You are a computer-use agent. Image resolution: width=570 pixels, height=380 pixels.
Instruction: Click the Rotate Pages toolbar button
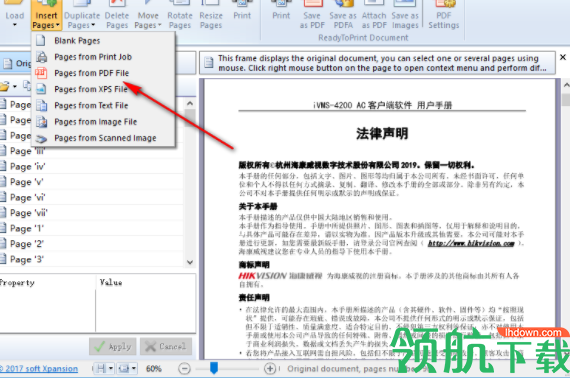pos(180,15)
